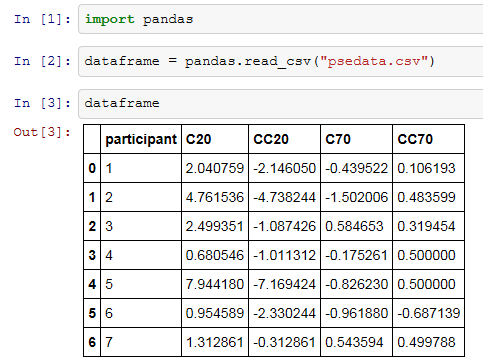Image resolution: width=483 pixels, height=361 pixels.
Task: Click cell value -4.738244
Action: [x=284, y=197]
